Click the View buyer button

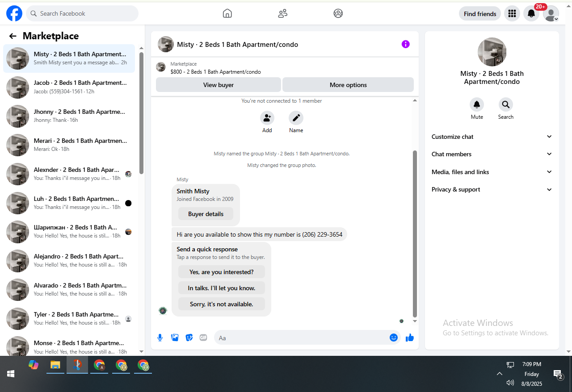click(218, 85)
